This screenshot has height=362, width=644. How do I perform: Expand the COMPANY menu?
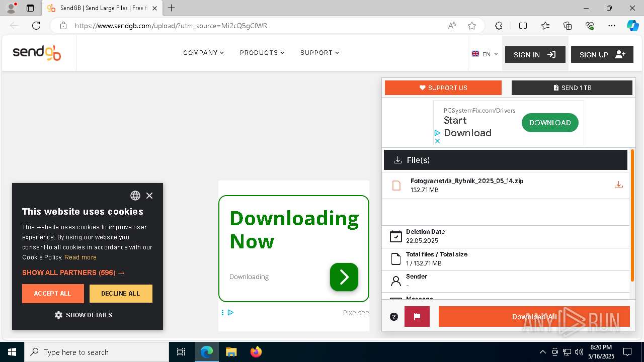203,52
